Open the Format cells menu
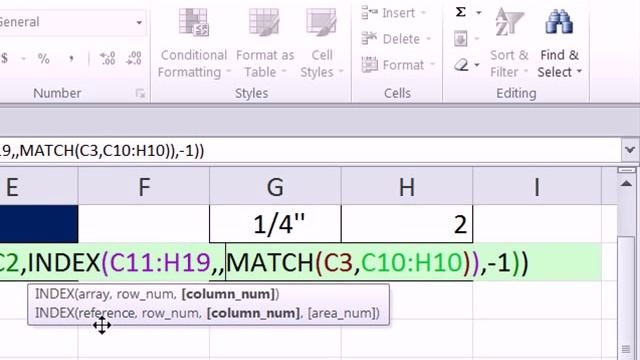 click(398, 64)
